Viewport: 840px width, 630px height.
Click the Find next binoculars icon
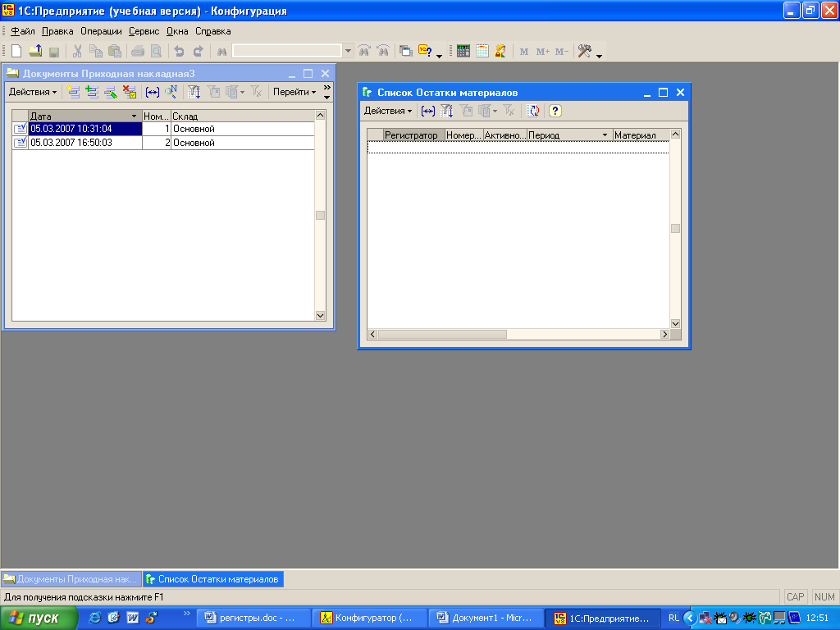(x=364, y=52)
